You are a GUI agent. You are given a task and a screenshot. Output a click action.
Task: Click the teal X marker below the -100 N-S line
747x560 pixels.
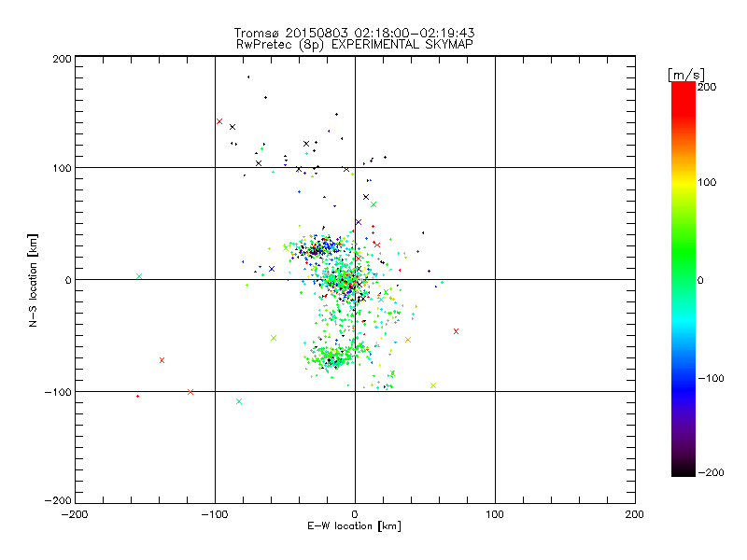[x=239, y=401]
